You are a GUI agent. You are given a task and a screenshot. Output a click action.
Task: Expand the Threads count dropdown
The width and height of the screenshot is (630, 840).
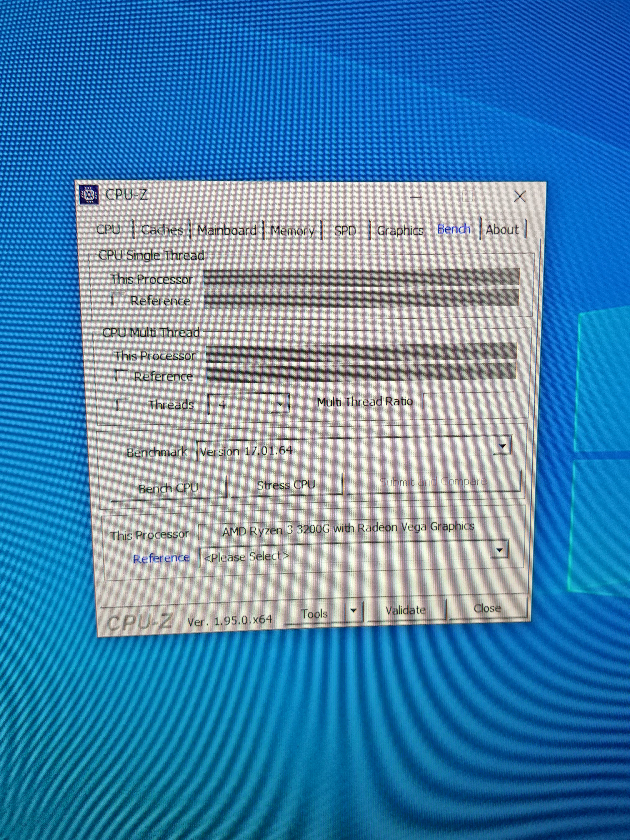click(280, 404)
